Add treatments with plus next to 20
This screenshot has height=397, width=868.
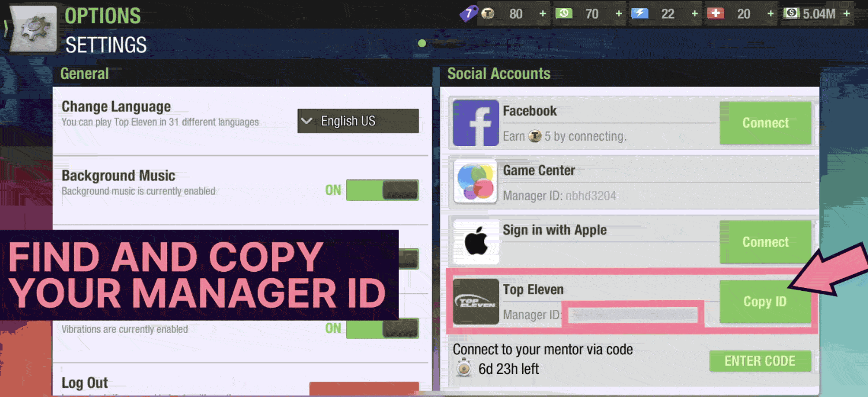tap(770, 13)
